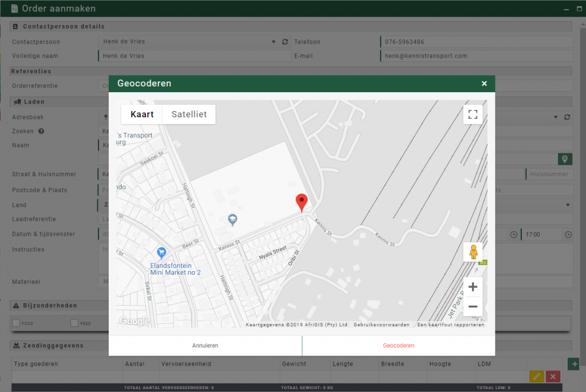Open the Contactpersoon dropdown

[274, 42]
